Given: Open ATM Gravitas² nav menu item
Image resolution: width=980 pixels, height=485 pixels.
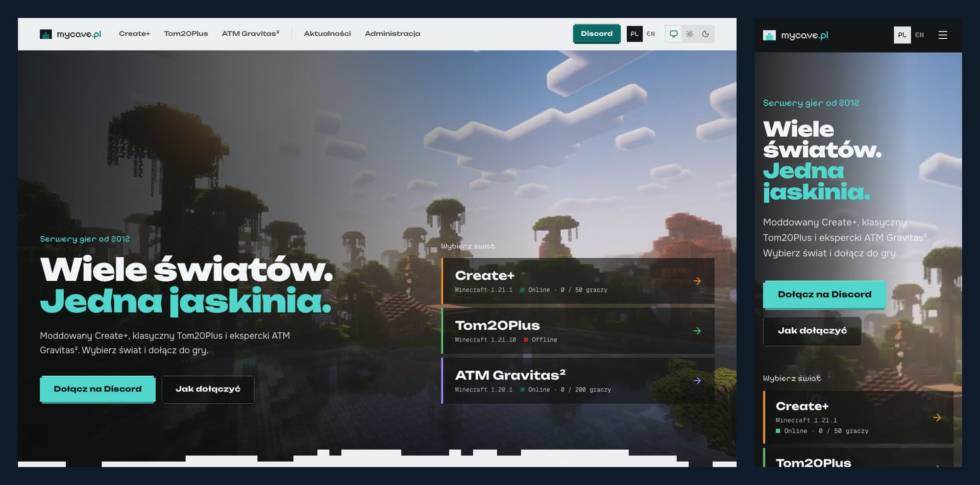Looking at the screenshot, I should coord(250,34).
